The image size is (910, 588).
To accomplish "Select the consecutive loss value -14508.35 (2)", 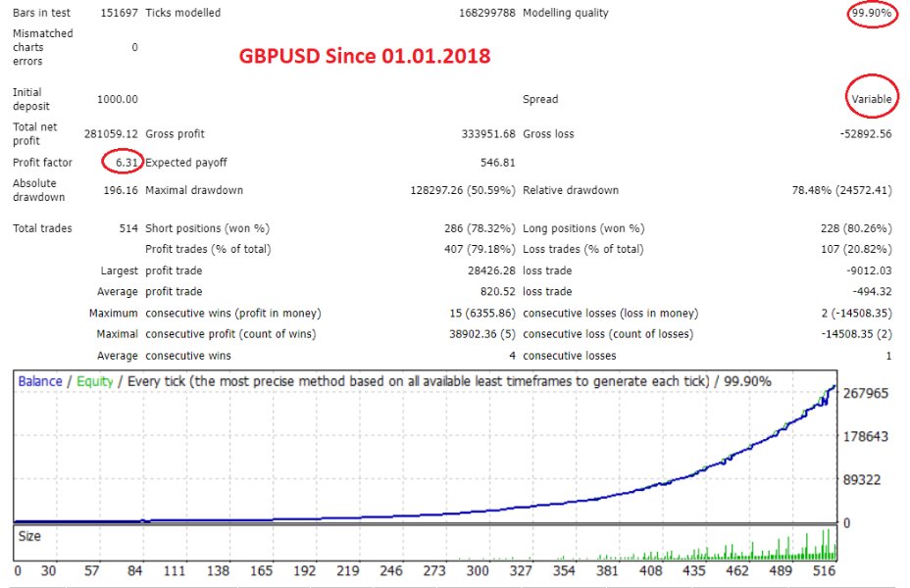I will (856, 334).
